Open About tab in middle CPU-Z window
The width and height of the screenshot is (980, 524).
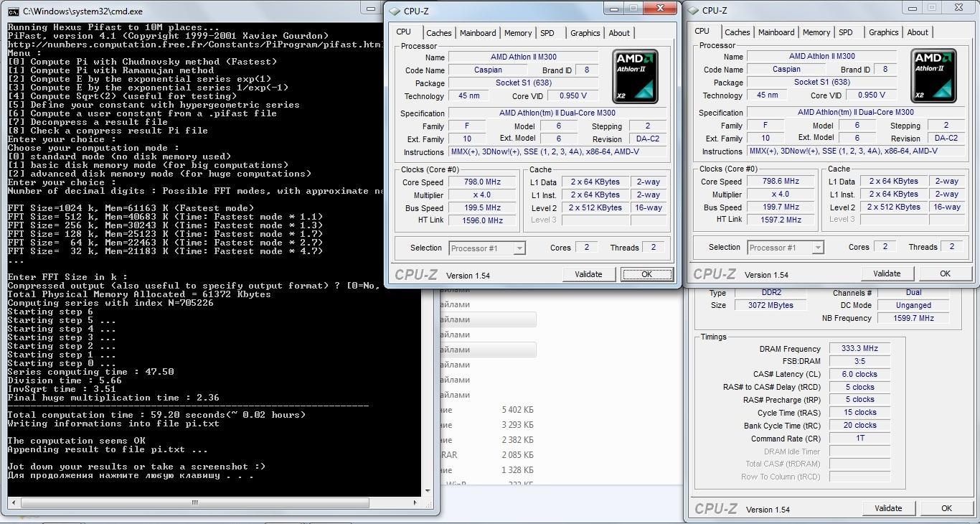[619, 33]
